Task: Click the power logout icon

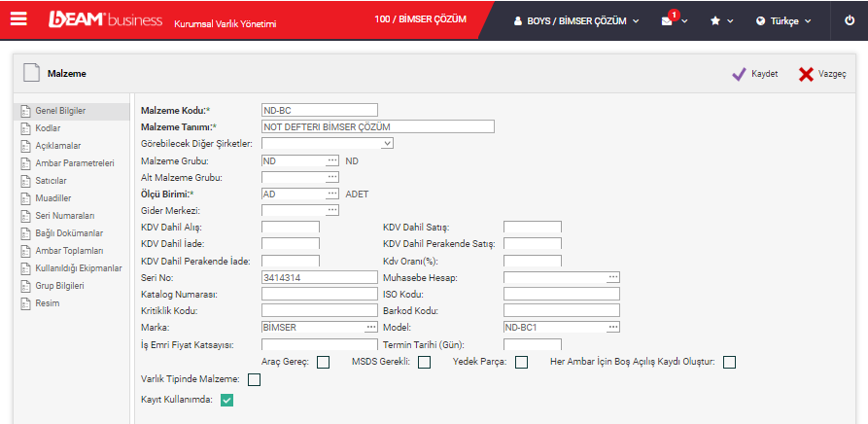Action: [849, 20]
